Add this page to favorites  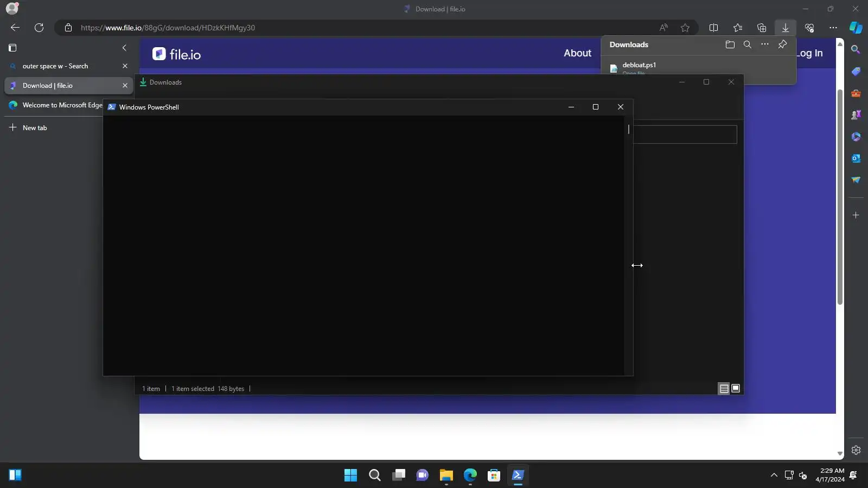coord(685,28)
